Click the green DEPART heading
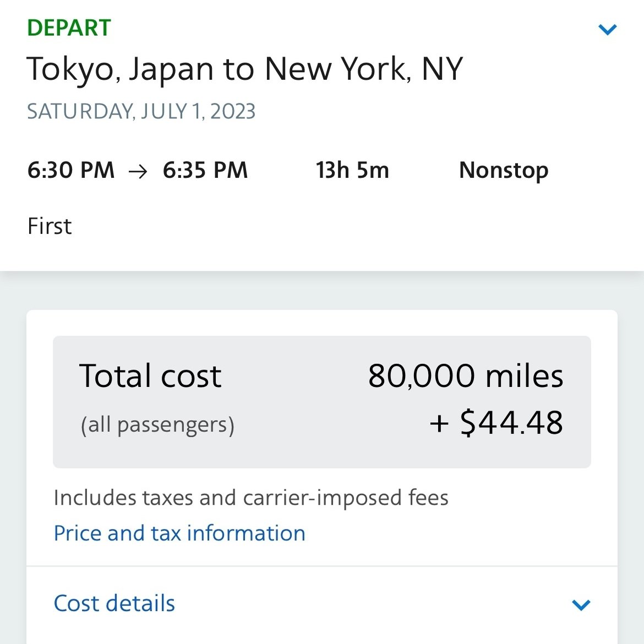 (69, 28)
